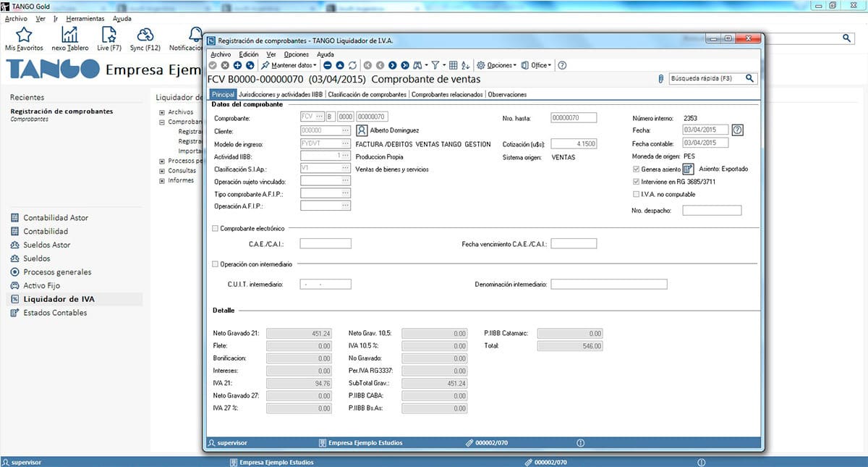Jump to first record arrow icon

tap(367, 65)
